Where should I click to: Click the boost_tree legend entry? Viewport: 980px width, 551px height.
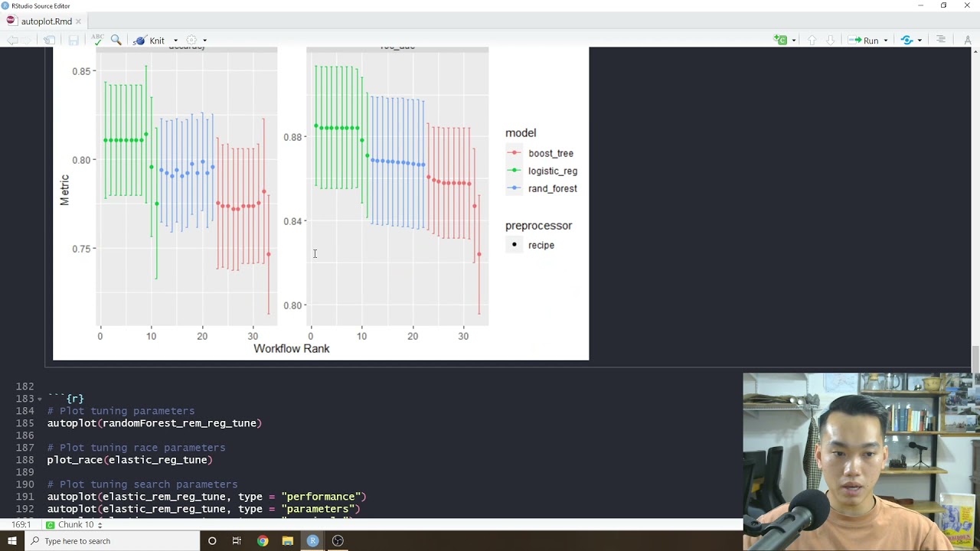tap(541, 153)
